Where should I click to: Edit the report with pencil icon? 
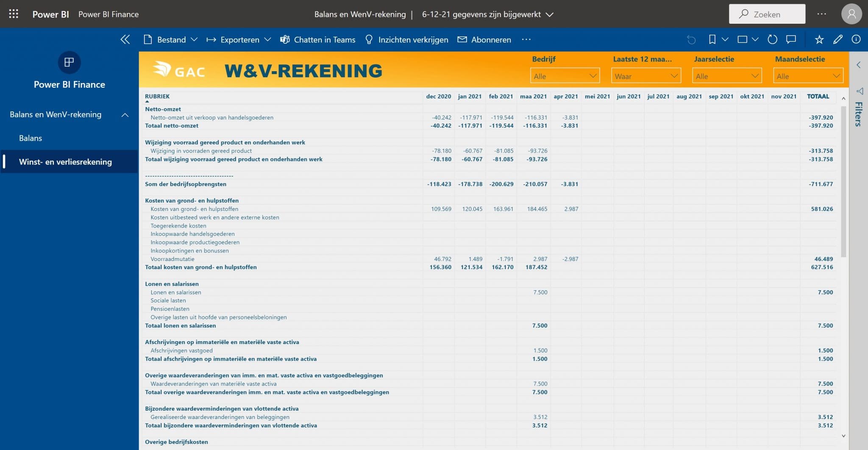[837, 39]
